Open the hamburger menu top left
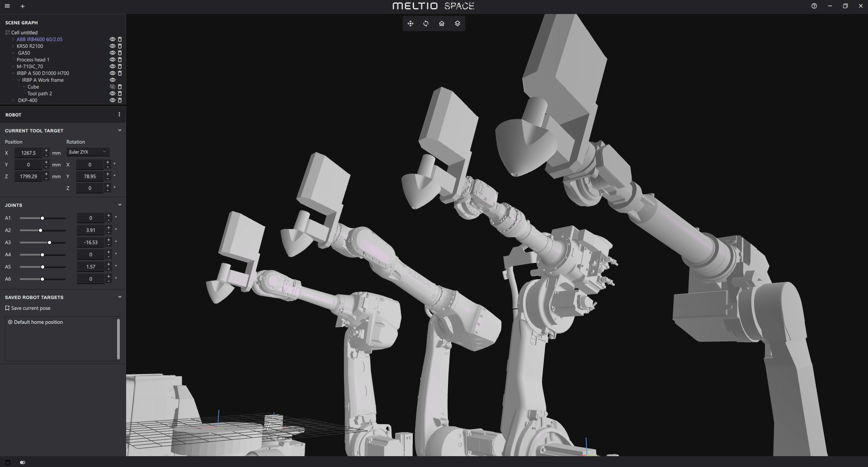 (7, 6)
